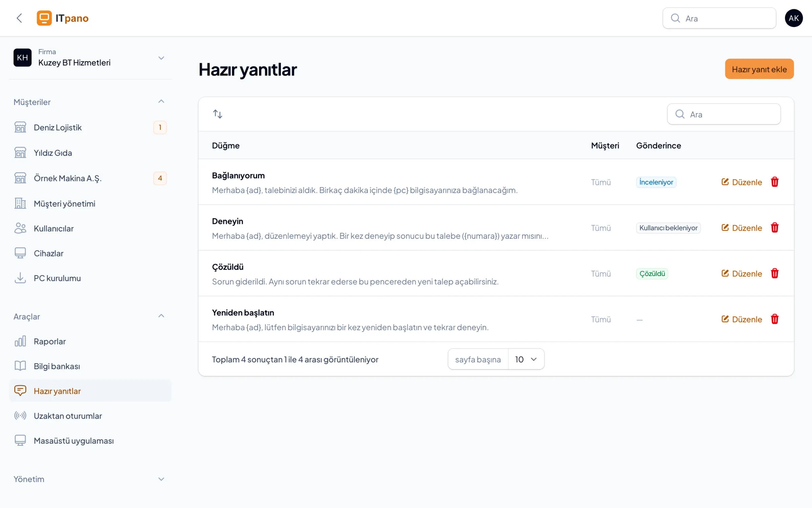Click the table Ara search field
The height and width of the screenshot is (508, 812).
click(724, 114)
